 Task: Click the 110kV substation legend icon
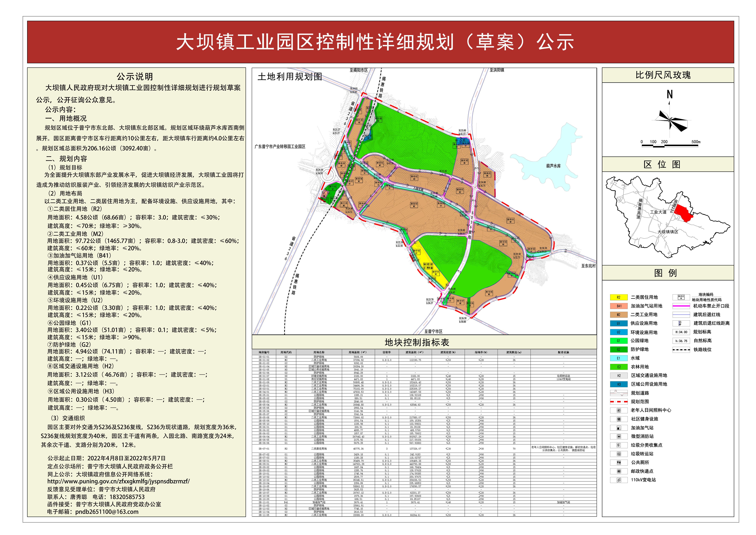click(x=619, y=480)
